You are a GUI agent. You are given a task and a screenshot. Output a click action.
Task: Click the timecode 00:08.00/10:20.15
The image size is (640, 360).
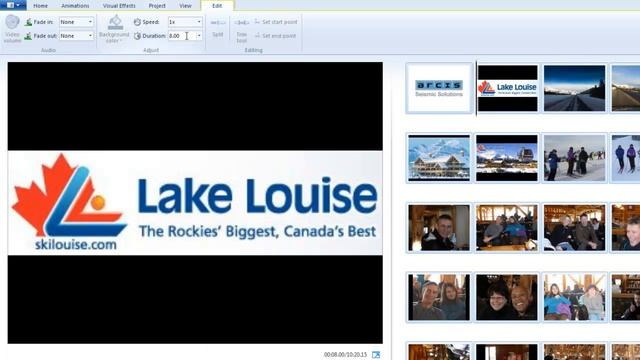coord(345,355)
